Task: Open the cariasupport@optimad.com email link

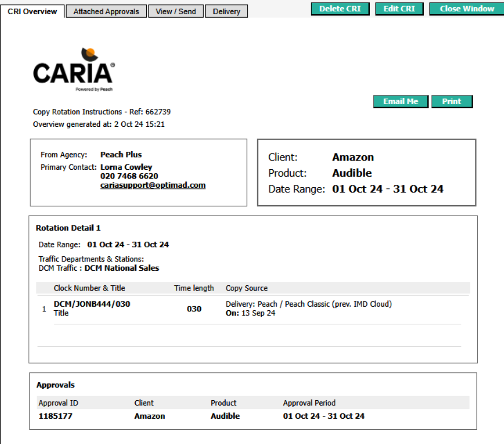Action: point(153,185)
